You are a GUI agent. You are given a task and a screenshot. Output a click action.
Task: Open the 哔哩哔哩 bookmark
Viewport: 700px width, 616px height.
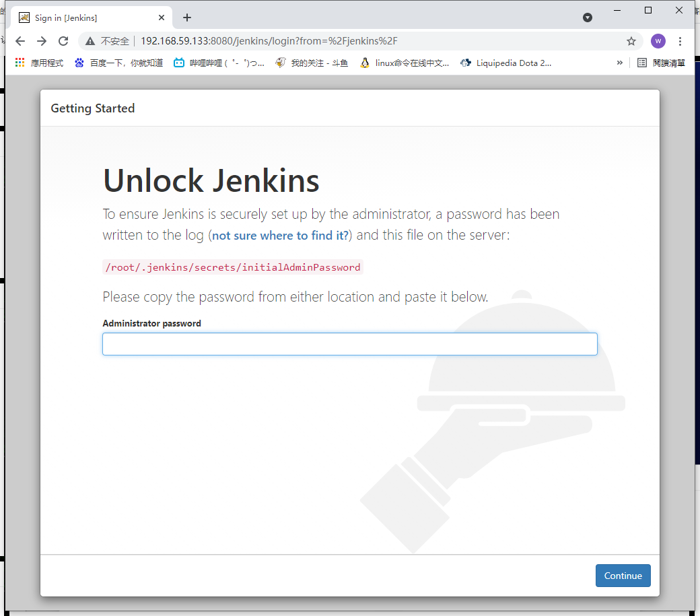(219, 63)
